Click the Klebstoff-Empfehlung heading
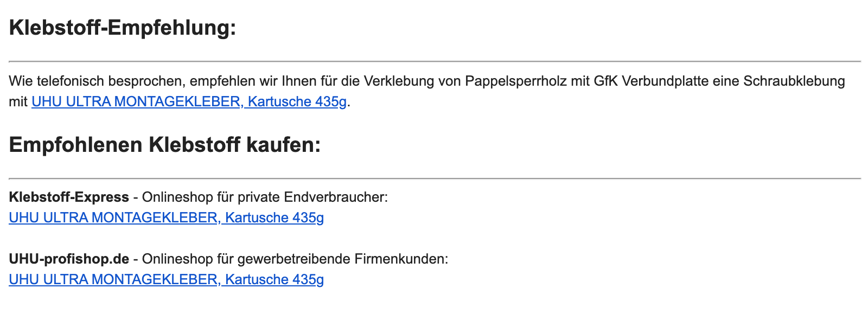This screenshot has width=868, height=320. click(123, 28)
